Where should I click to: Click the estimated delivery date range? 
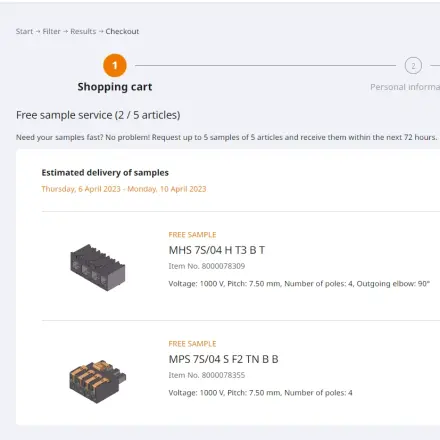pyautogui.click(x=124, y=189)
